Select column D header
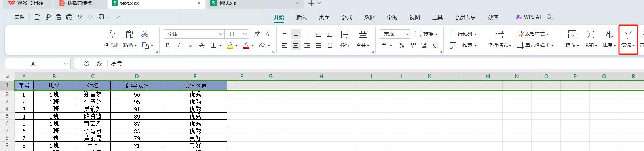Image resolution: width=644 pixels, height=151 pixels. (x=137, y=76)
